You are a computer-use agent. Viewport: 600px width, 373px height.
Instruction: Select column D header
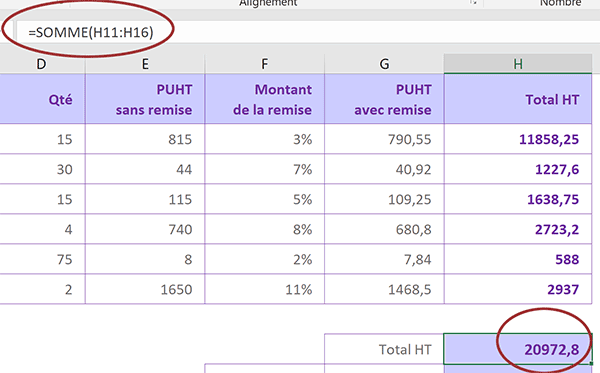(42, 64)
